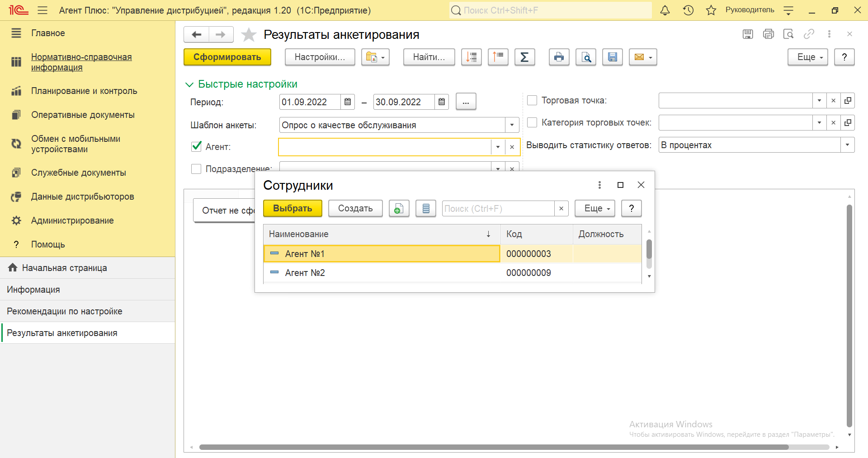Open Категория торговых точек dropdown arrow
The image size is (868, 458).
[819, 122]
